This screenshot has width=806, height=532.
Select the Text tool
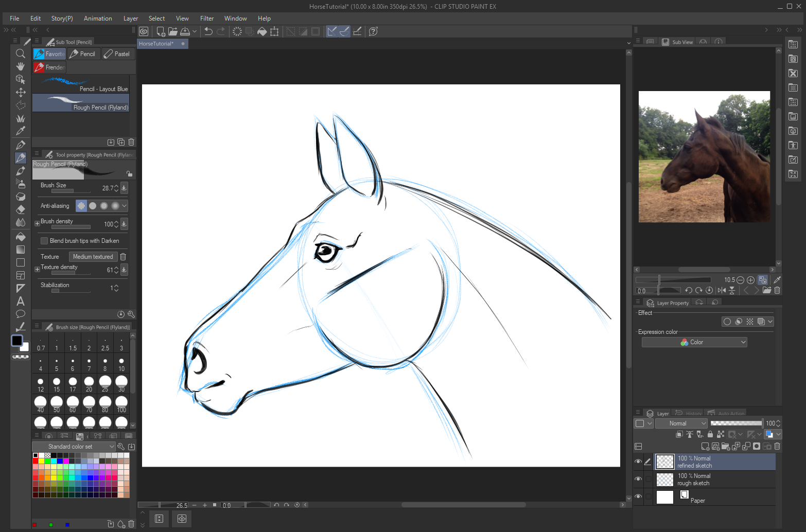point(21,301)
